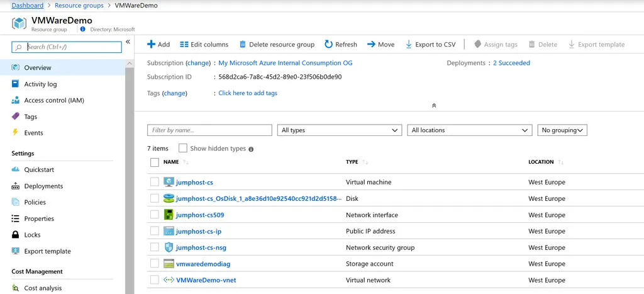Open Locks menu item
This screenshot has width=644, height=294.
(x=62, y=235)
